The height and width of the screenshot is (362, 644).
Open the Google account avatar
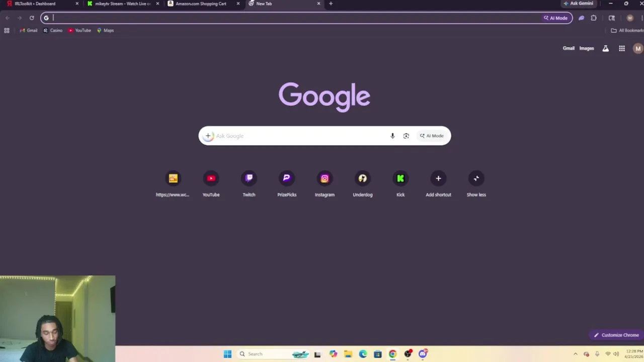coord(638,49)
